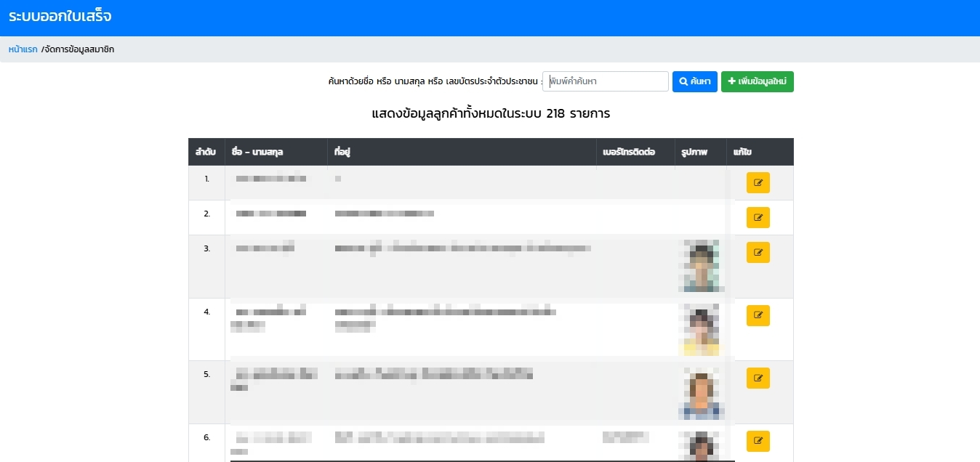Click the ค้นหา search button
Image resolution: width=980 pixels, height=462 pixels.
point(694,81)
